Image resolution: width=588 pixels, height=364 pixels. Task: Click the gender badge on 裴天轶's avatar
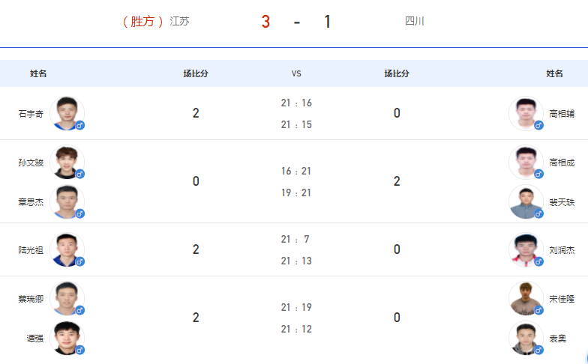pos(538,214)
